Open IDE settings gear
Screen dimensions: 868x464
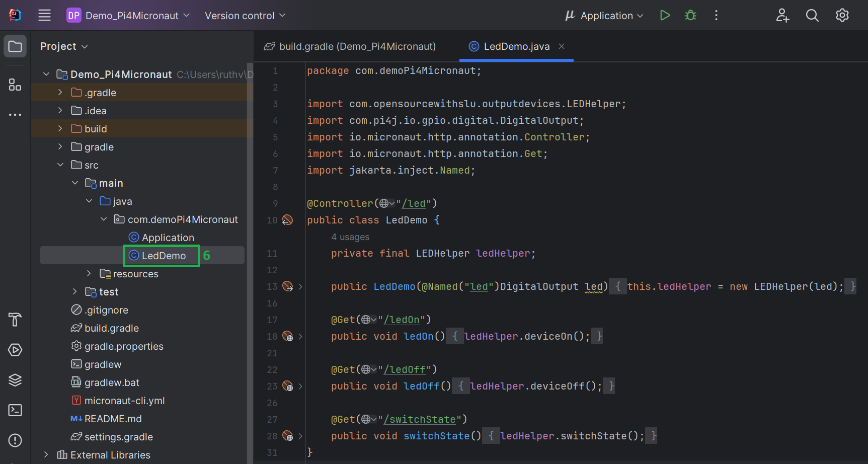tap(842, 16)
